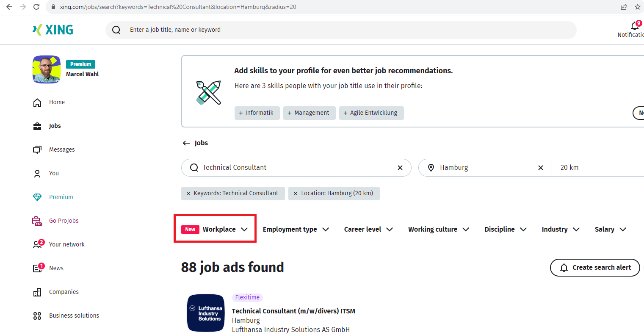The image size is (644, 335).
Task: Clear the Technical Consultant keyword field
Action: click(400, 168)
